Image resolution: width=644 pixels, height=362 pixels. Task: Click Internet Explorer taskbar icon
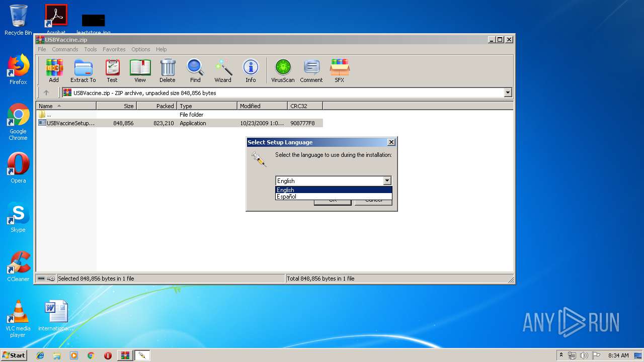point(40,355)
